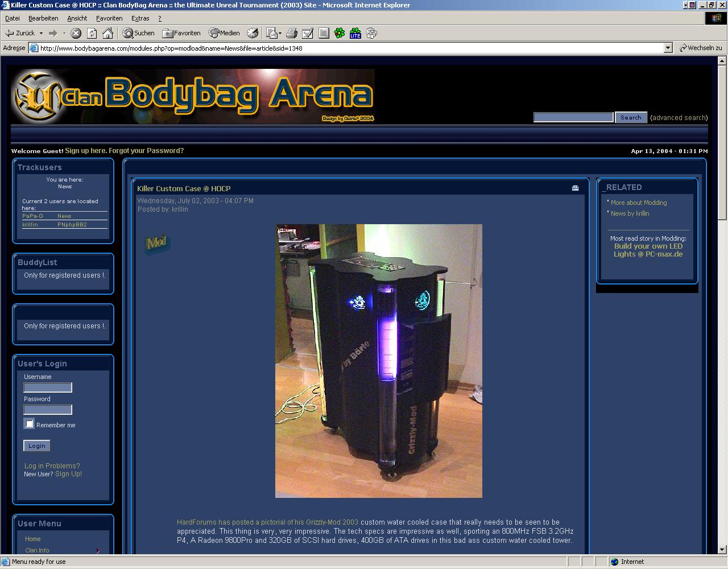Go to the browser Home page icon

point(107,33)
